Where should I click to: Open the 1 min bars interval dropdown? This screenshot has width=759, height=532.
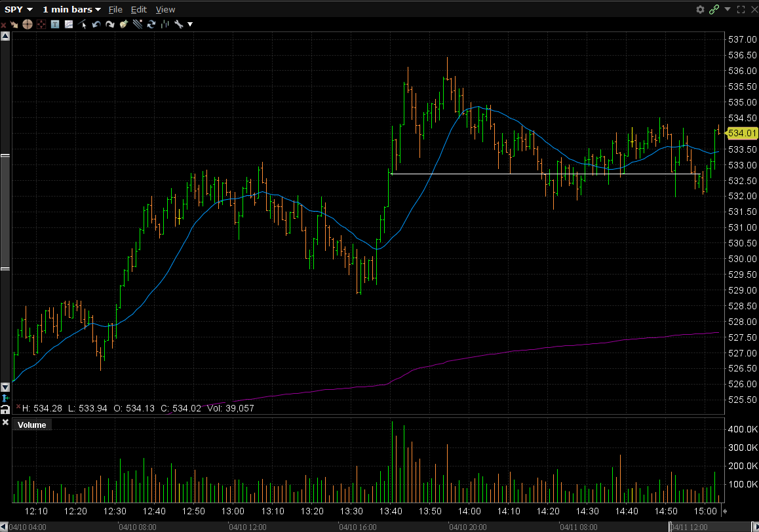[71, 9]
